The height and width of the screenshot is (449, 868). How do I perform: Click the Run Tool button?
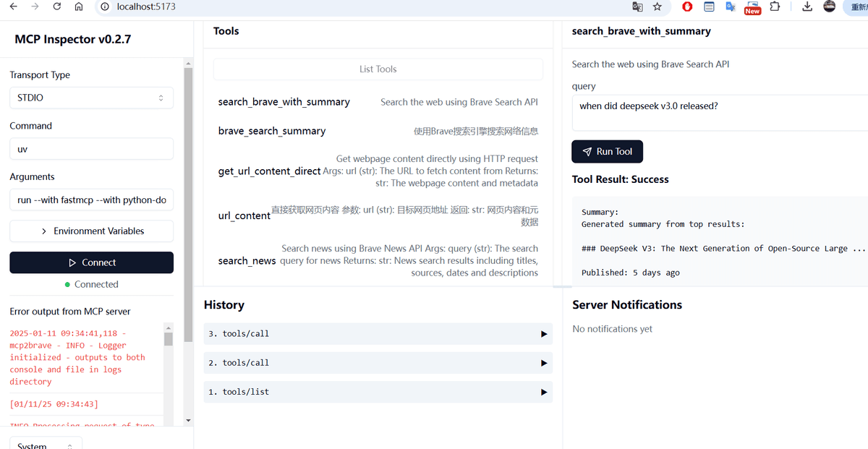coord(607,152)
